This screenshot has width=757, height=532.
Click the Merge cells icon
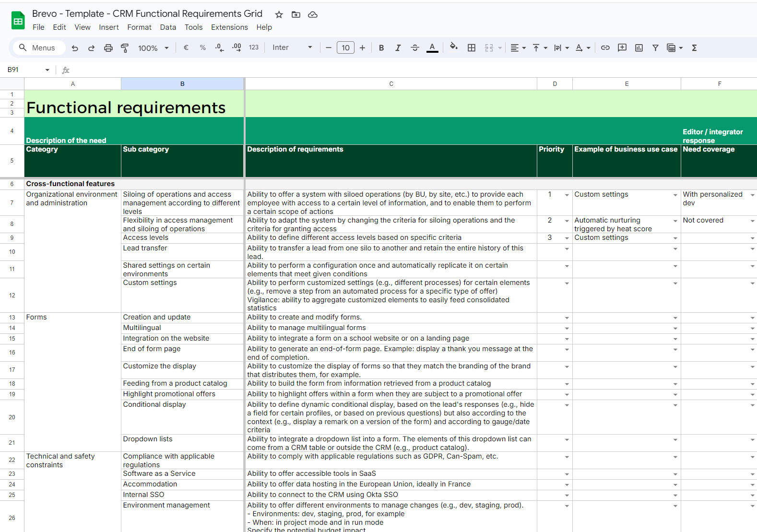click(489, 48)
